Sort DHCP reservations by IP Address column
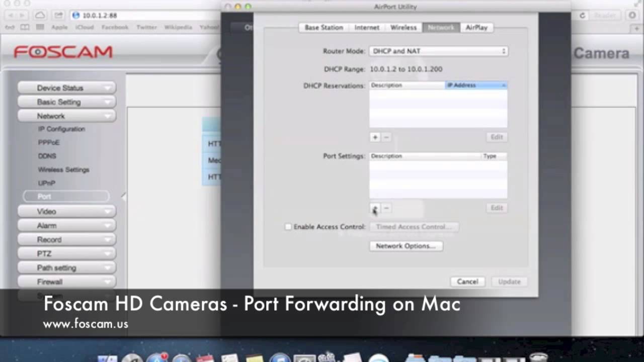Viewport: 644px width, 362px height. point(476,85)
